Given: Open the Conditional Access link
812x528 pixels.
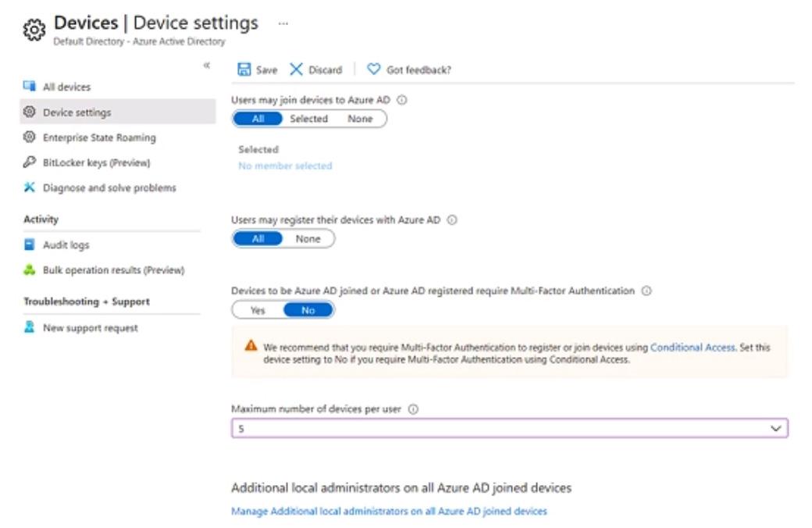Looking at the screenshot, I should (x=693, y=348).
